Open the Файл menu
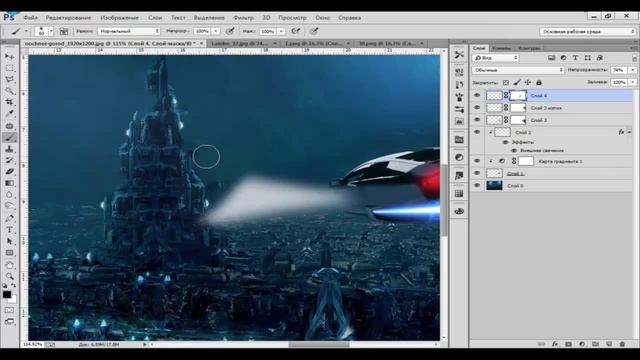 pos(31,18)
